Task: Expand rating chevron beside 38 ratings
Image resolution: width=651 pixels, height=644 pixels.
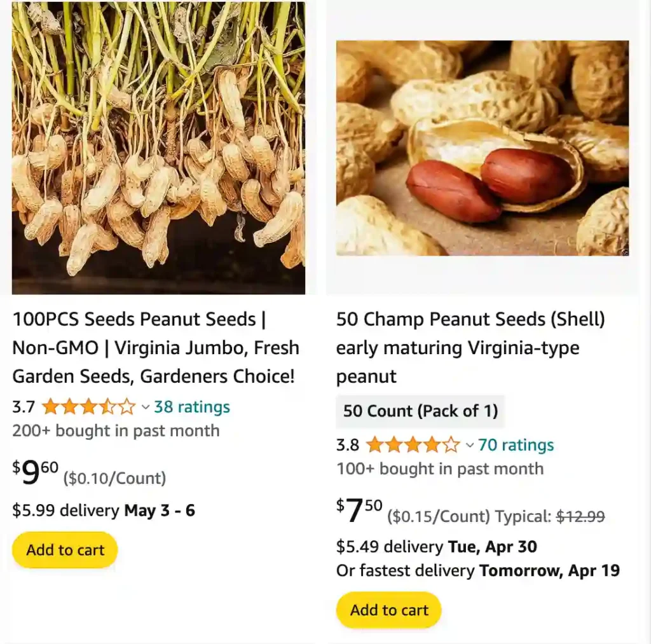Action: pos(145,408)
